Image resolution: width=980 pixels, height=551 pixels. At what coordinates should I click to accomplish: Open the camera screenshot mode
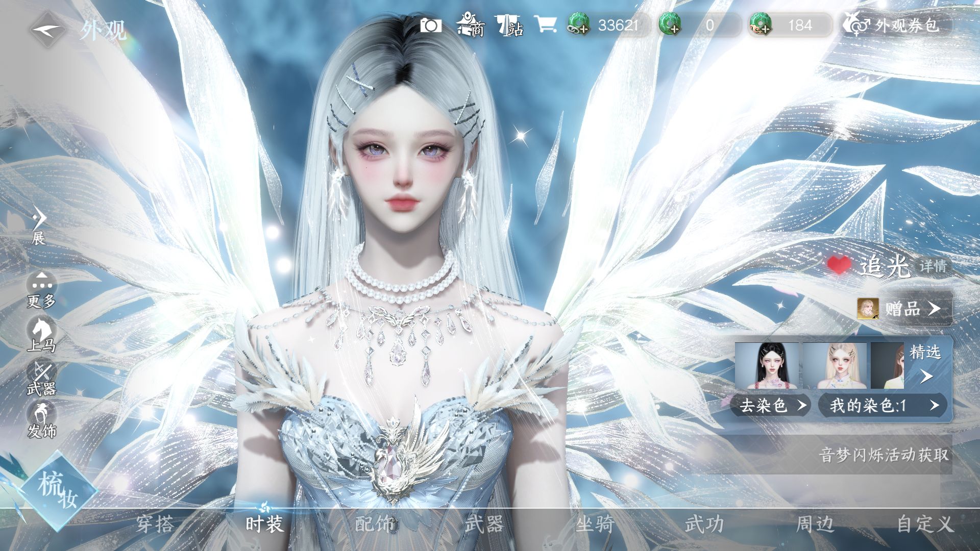[x=431, y=25]
